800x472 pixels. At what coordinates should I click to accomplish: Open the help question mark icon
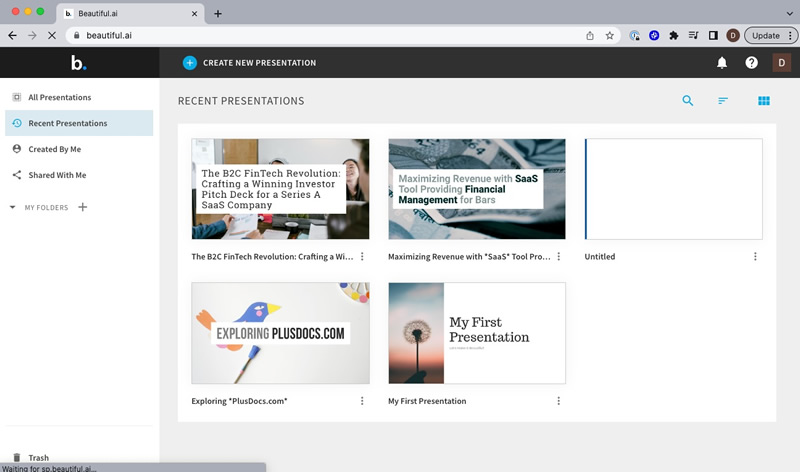(x=752, y=63)
